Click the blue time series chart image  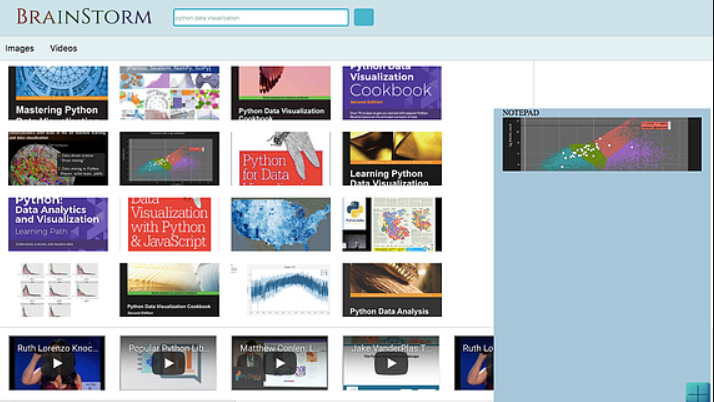point(280,290)
